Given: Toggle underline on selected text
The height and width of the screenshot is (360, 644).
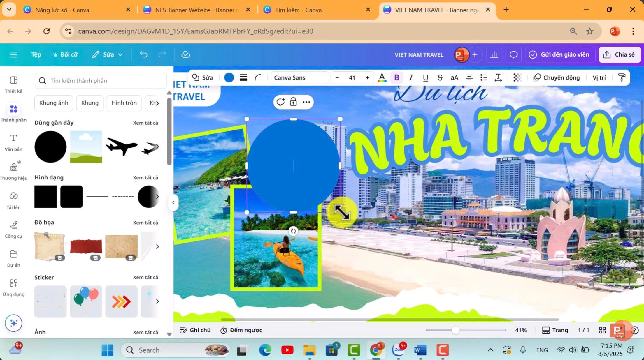Looking at the screenshot, I should tap(425, 77).
